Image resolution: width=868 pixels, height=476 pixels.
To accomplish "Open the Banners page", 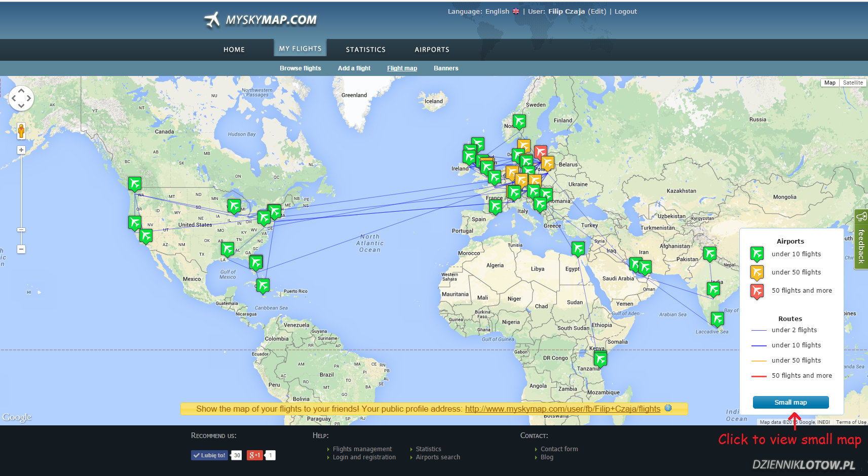I will [x=446, y=68].
